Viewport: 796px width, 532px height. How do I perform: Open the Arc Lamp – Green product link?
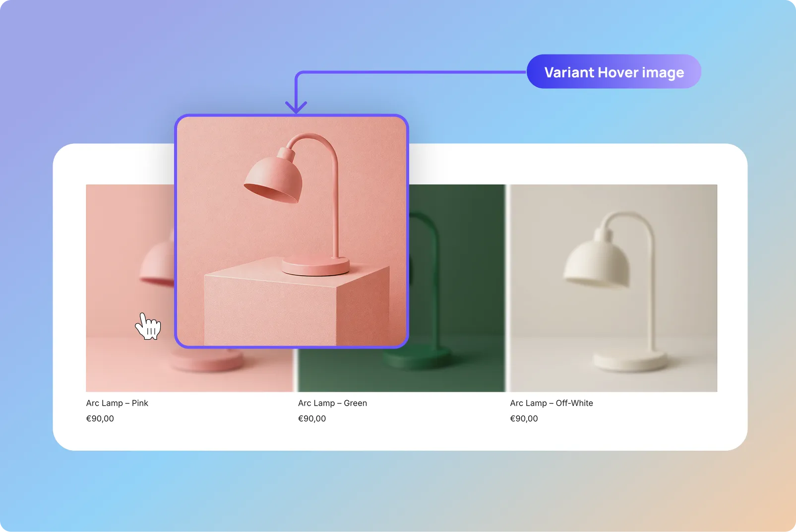pyautogui.click(x=332, y=403)
